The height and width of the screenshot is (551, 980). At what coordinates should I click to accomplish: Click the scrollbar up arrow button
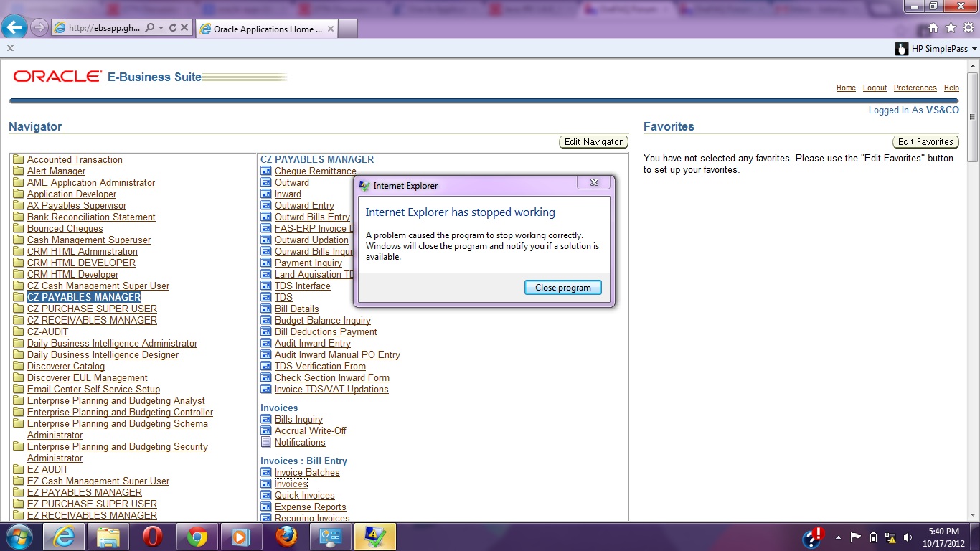pyautogui.click(x=973, y=65)
